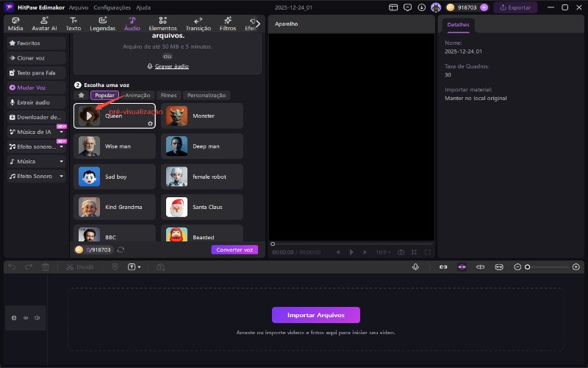Open the feedback message icon
588x368 pixels.
pyautogui.click(x=407, y=7)
